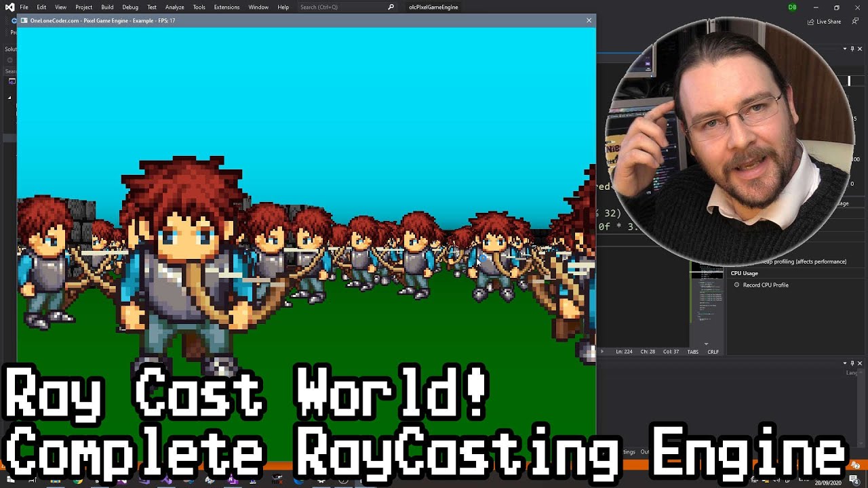Open the DB account avatar
The image size is (868, 488).
point(793,7)
